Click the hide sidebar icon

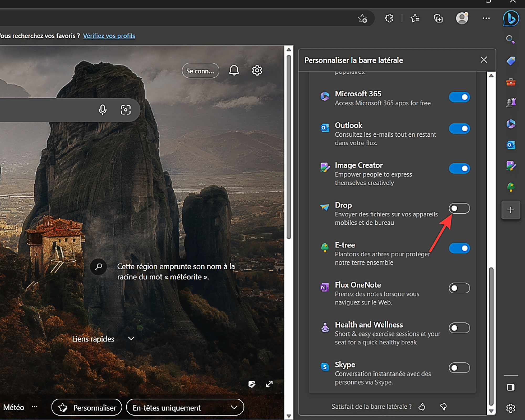(x=511, y=387)
